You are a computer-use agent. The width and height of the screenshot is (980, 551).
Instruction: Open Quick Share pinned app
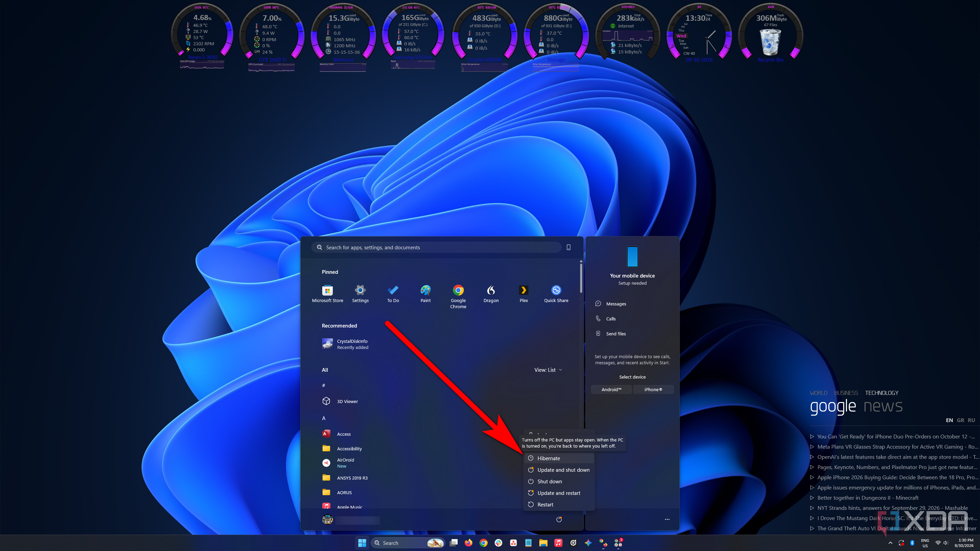556,294
